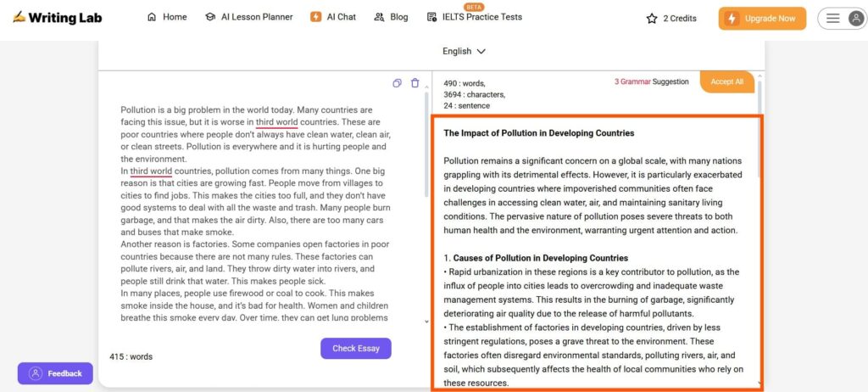
Task: Click 'The establishment of factories' bullet
Action: 593,355
